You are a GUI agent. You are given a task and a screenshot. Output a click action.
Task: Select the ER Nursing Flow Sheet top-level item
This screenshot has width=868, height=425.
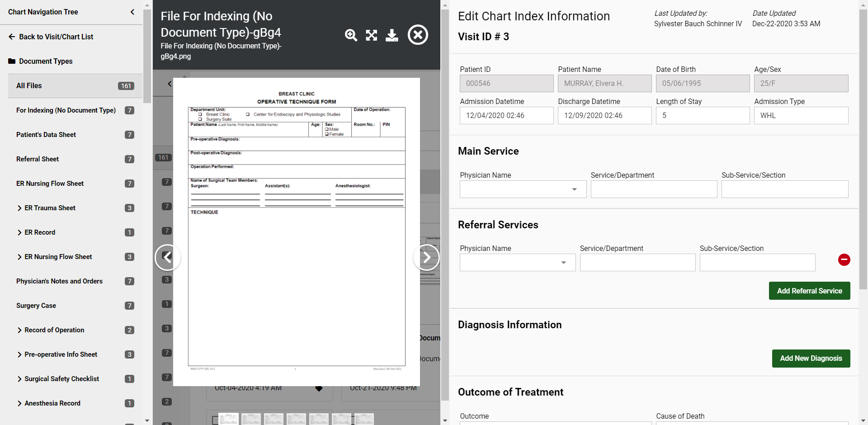pyautogui.click(x=75, y=184)
